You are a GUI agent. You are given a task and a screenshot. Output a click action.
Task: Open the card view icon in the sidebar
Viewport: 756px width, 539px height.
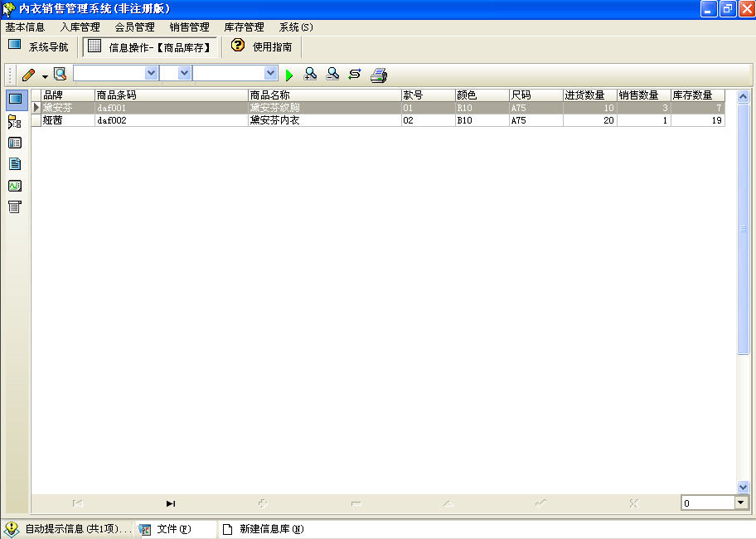14,142
